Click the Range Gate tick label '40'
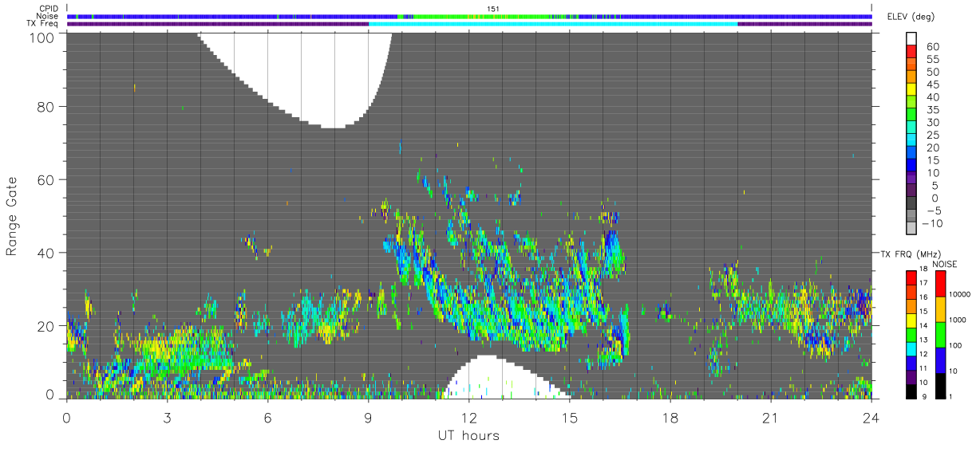The height and width of the screenshot is (452, 980). pyautogui.click(x=45, y=253)
